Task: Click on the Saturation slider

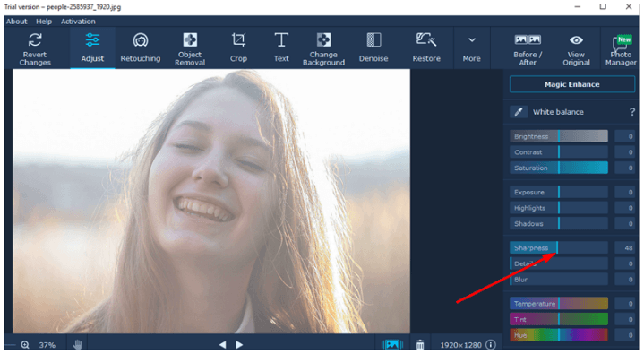Action: [x=559, y=168]
